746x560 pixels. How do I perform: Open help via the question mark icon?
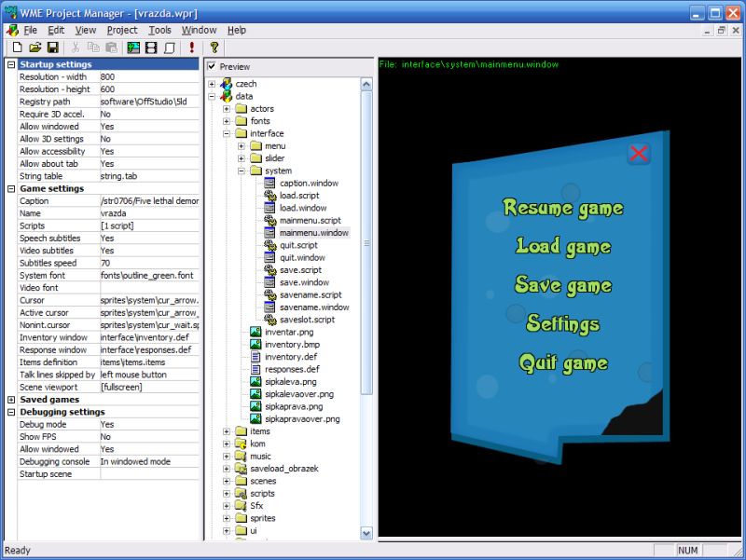pyautogui.click(x=214, y=46)
